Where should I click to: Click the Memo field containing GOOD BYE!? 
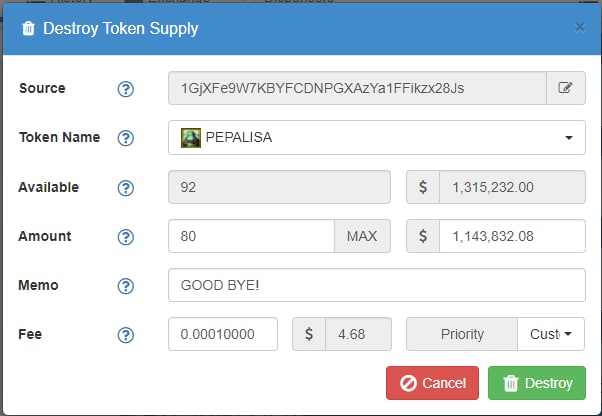377,285
